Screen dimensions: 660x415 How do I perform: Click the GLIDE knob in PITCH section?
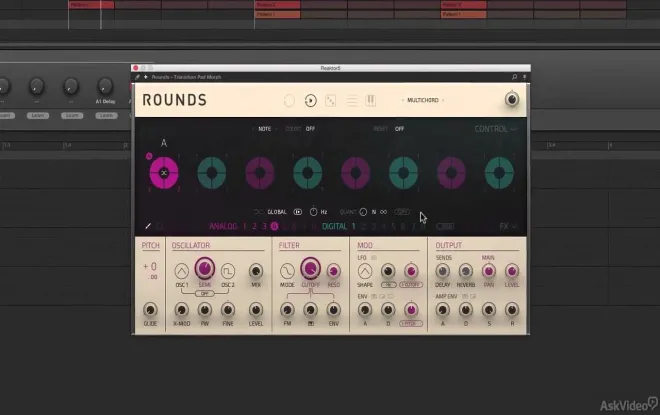(x=150, y=310)
